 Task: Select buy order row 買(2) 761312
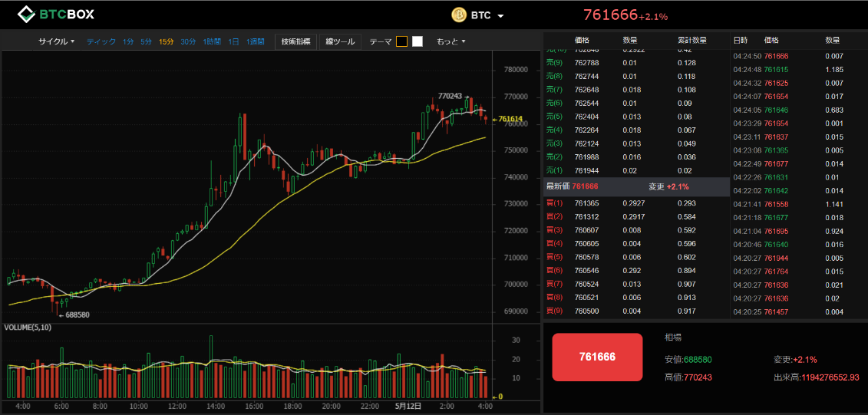click(636, 216)
